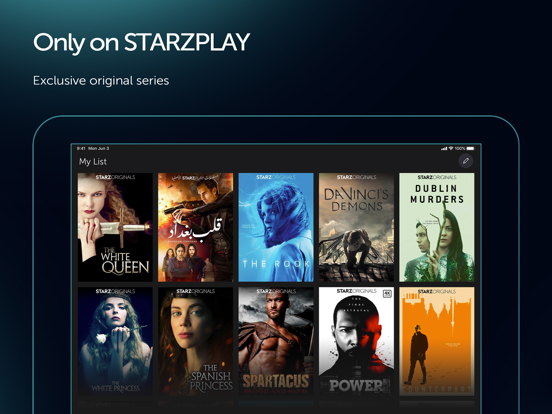The height and width of the screenshot is (414, 552).
Task: Tap the pencil edit icon in My List
Action: coord(465,161)
